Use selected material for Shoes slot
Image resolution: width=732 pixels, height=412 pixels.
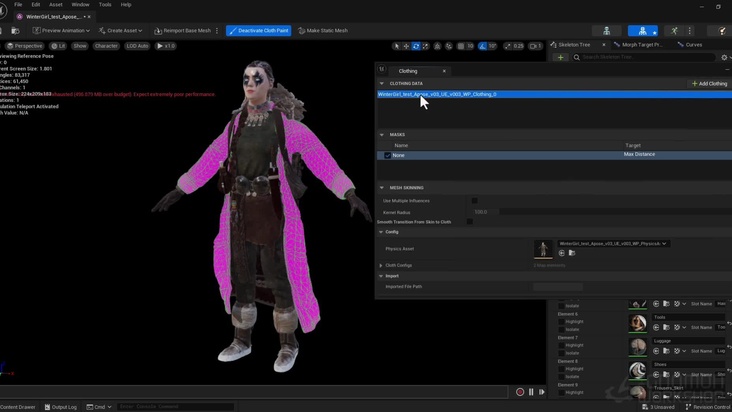(x=656, y=374)
